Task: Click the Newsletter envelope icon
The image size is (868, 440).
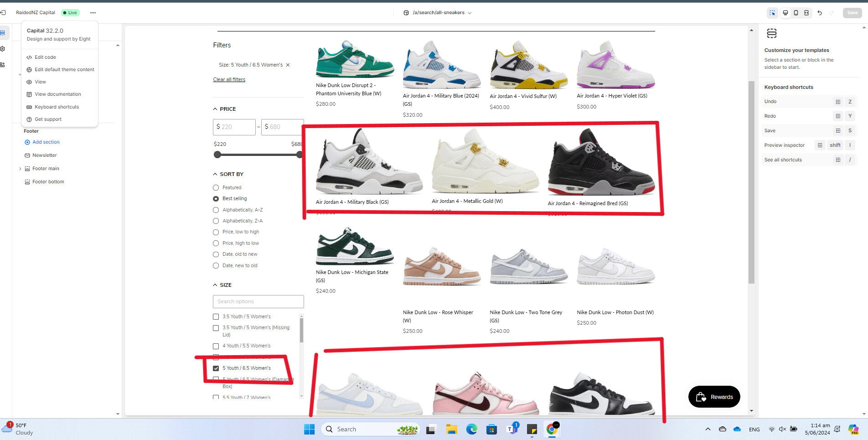Action: pos(27,155)
